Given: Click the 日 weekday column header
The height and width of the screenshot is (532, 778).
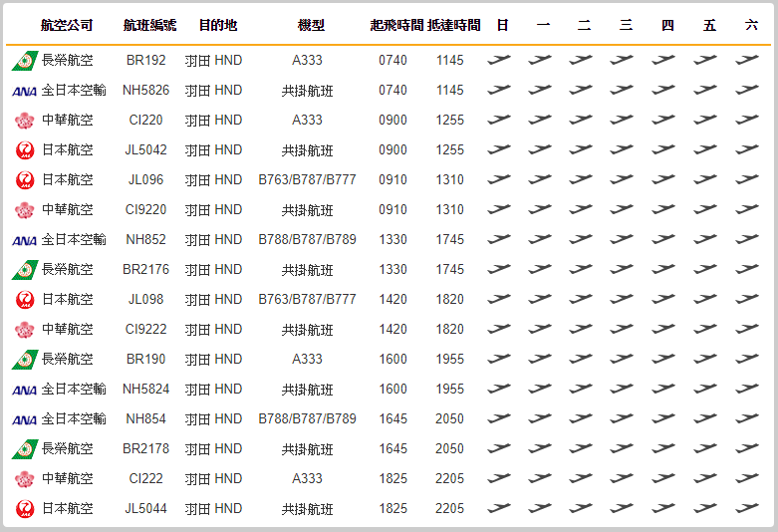Looking at the screenshot, I should click(503, 25).
